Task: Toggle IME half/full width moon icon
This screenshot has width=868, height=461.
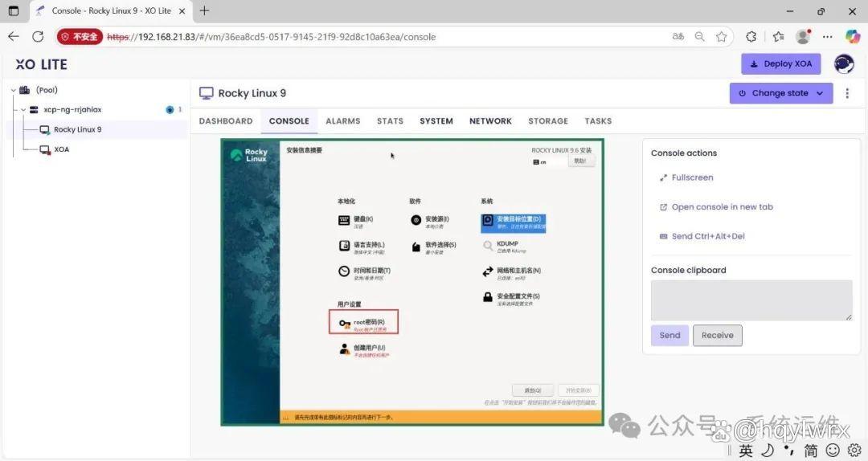Action: 768,451
